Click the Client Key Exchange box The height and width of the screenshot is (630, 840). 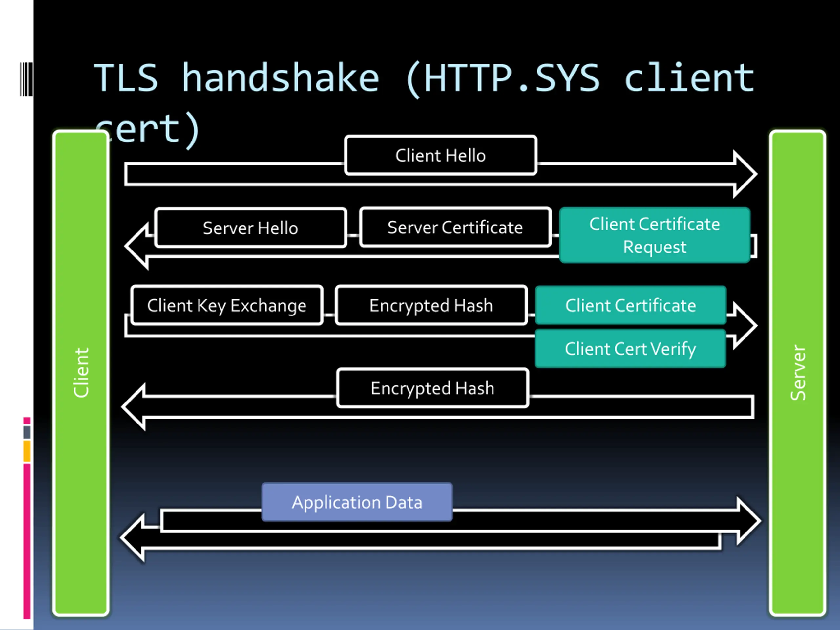click(x=227, y=305)
